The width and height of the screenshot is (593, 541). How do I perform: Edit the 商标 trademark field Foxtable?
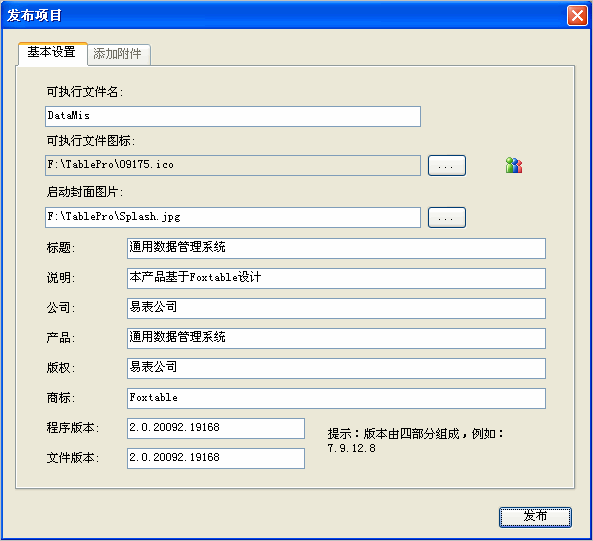click(336, 398)
